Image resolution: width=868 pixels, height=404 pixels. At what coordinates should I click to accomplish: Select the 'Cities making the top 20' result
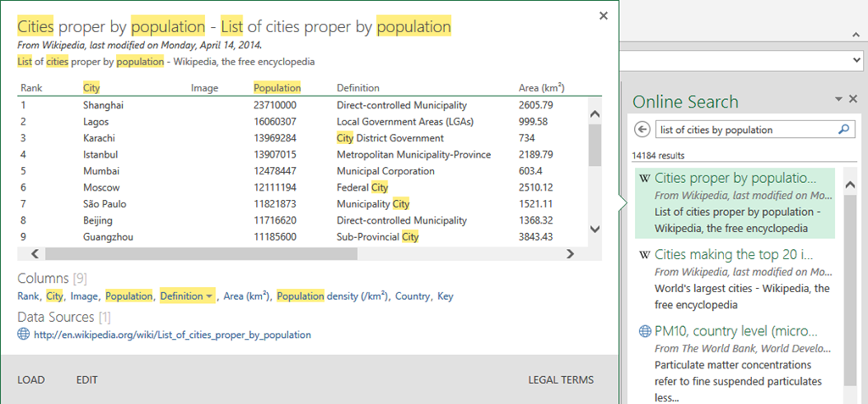(734, 254)
